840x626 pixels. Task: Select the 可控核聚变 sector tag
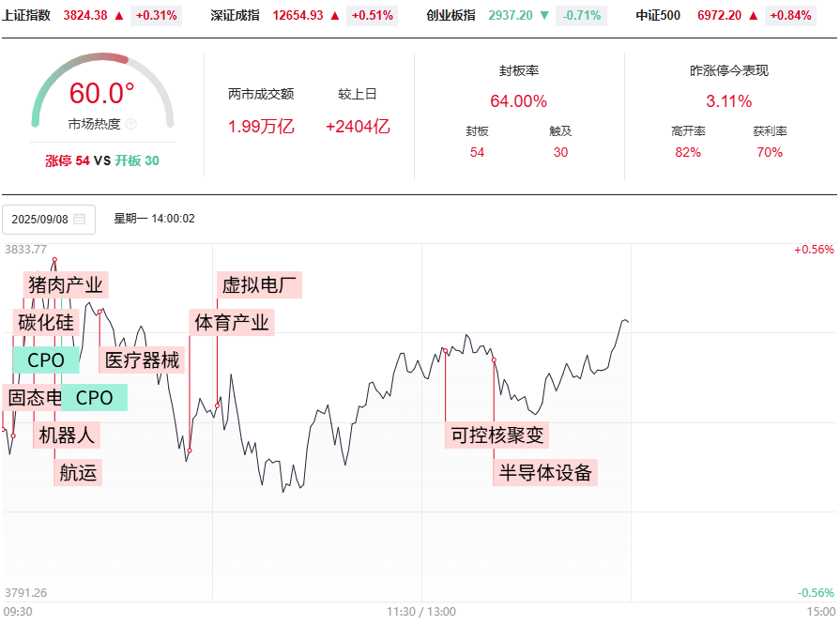[497, 435]
